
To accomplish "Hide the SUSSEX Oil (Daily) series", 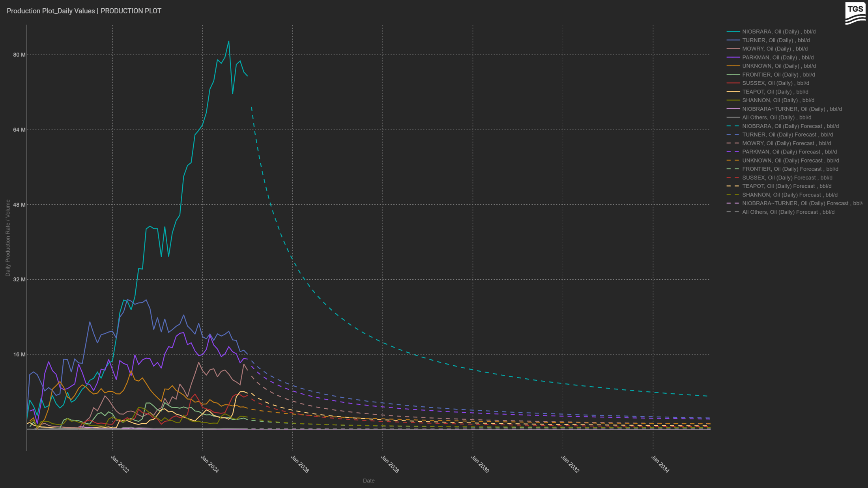I will (x=775, y=83).
